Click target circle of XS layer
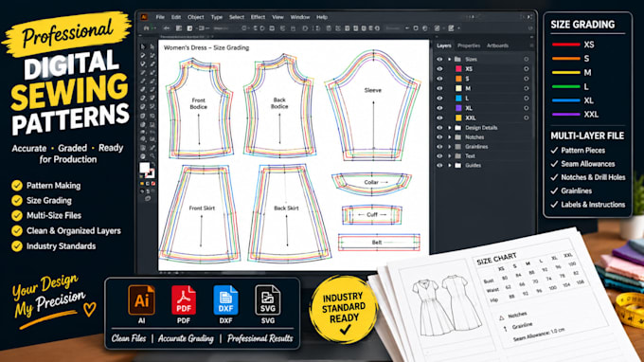The image size is (644, 362). (x=527, y=69)
